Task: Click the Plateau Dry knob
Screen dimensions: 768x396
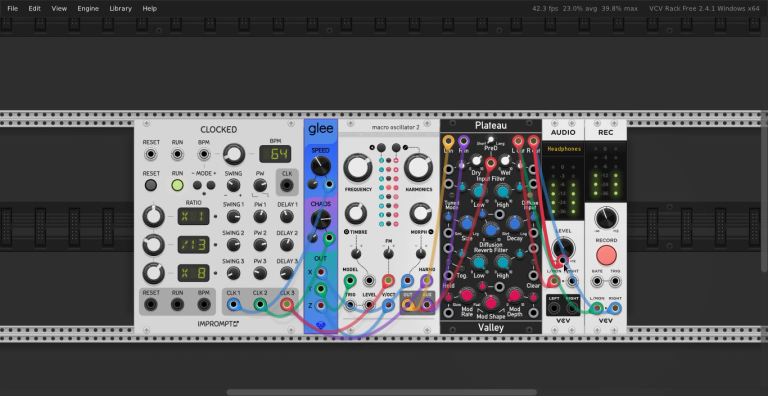Action: pos(476,161)
